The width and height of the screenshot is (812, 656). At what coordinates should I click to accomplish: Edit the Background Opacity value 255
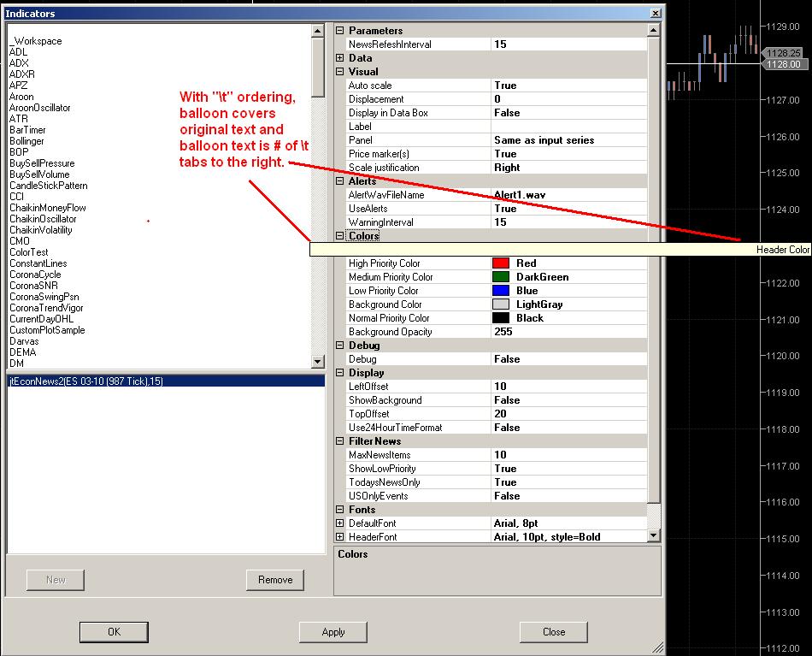[x=569, y=332]
